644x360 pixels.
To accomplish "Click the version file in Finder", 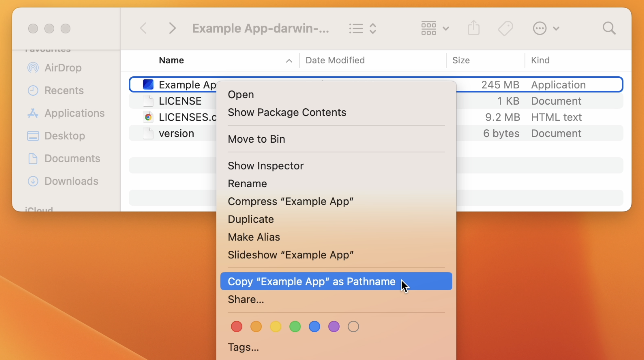I will point(177,133).
